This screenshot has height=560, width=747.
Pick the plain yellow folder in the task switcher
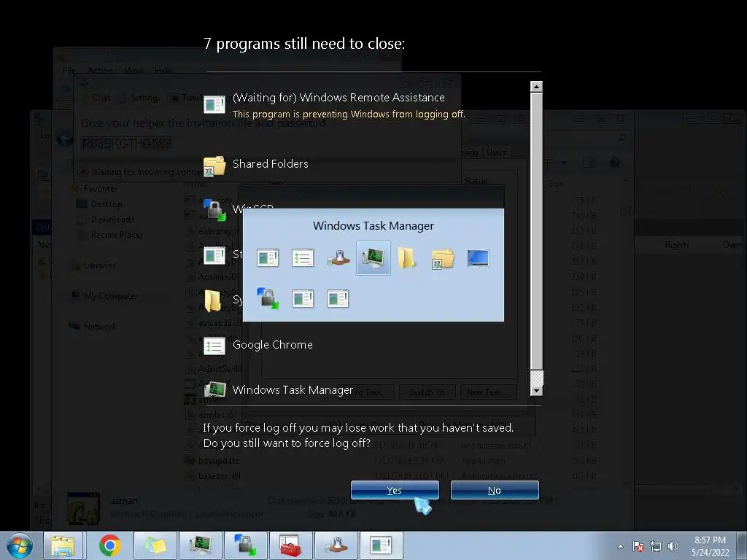(x=407, y=258)
